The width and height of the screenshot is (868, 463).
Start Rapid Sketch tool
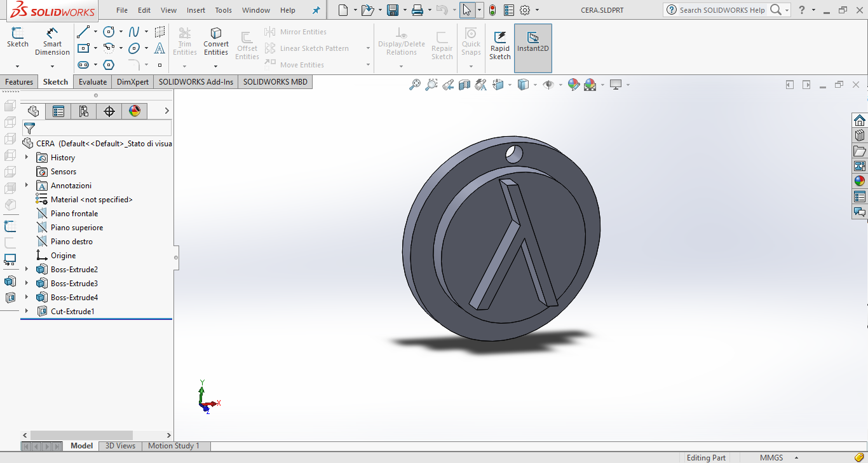(x=500, y=45)
